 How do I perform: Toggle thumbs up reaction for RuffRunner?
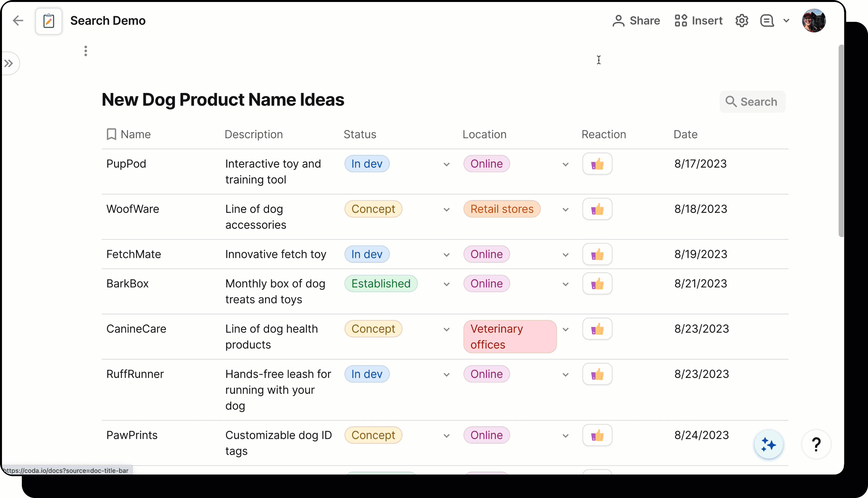tap(597, 374)
